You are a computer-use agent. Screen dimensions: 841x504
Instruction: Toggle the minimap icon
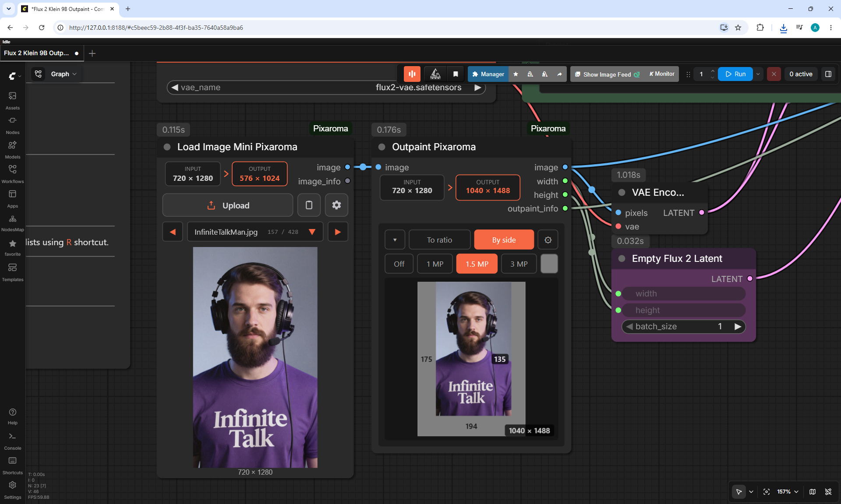(x=813, y=492)
